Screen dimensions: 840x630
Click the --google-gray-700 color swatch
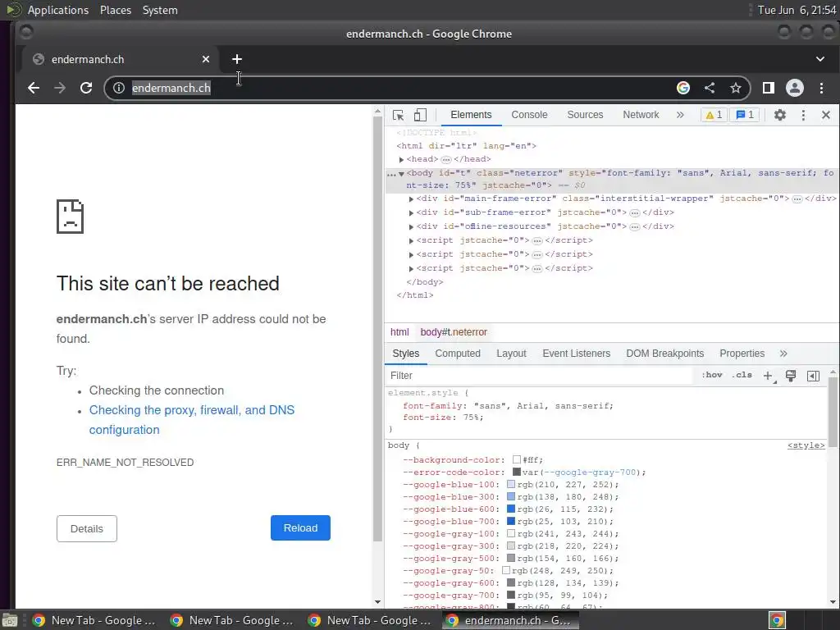pyautogui.click(x=511, y=596)
